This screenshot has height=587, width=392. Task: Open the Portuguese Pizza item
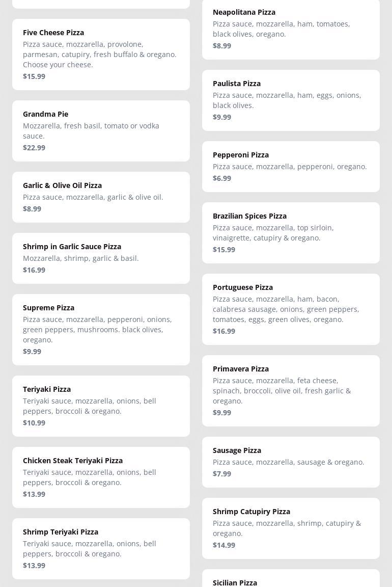pyautogui.click(x=291, y=309)
